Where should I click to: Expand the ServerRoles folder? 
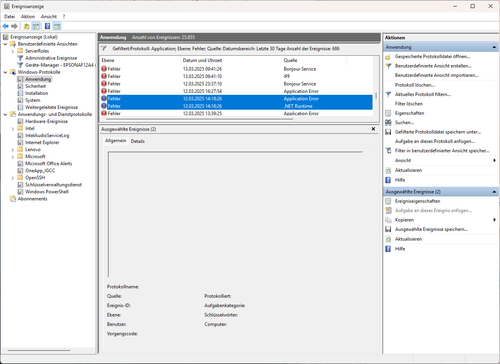coord(13,51)
